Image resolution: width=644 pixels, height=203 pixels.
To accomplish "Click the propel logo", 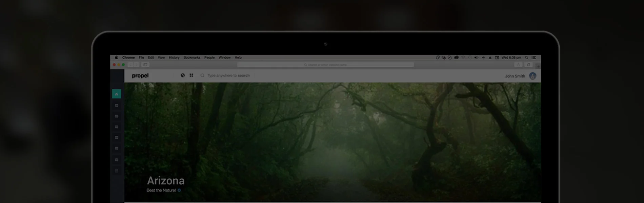I will (140, 75).
